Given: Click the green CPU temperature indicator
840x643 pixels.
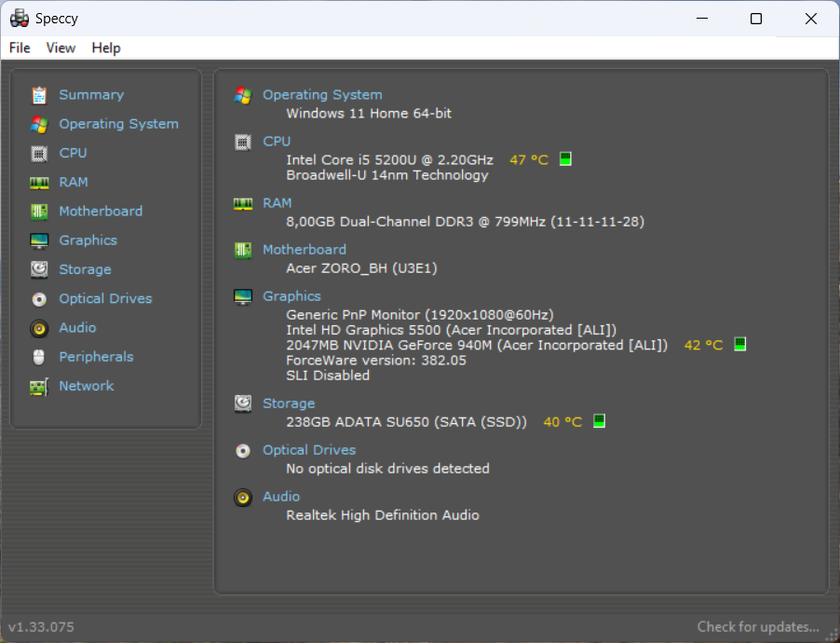Looking at the screenshot, I should point(564,159).
